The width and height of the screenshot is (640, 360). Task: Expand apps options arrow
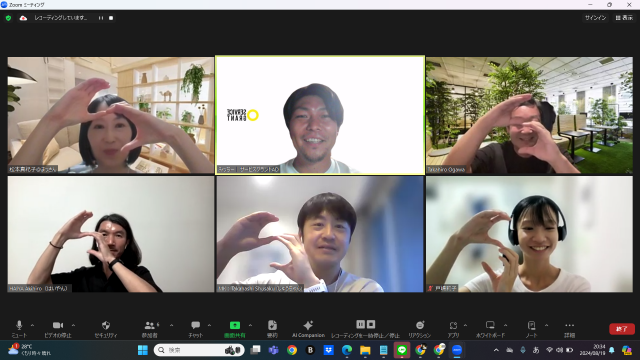coord(465,325)
